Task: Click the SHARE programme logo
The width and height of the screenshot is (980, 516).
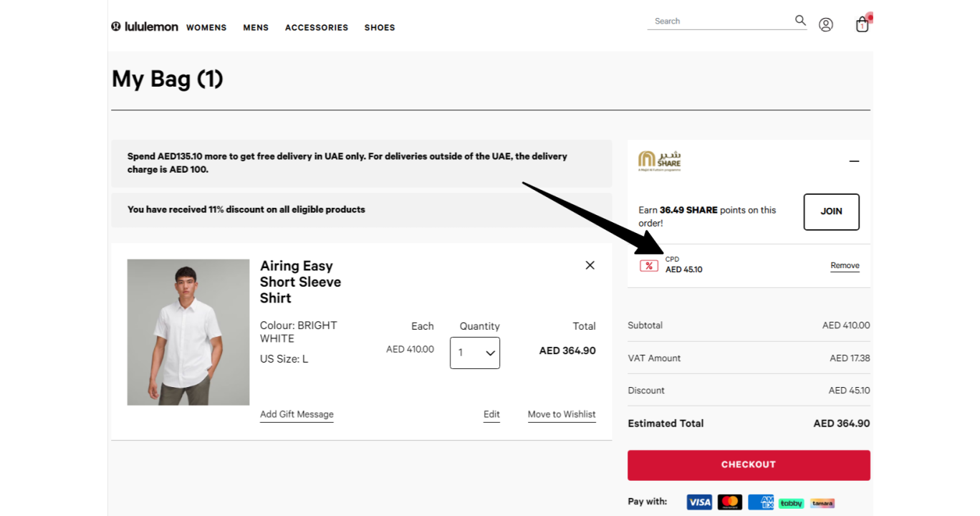Action: click(660, 161)
